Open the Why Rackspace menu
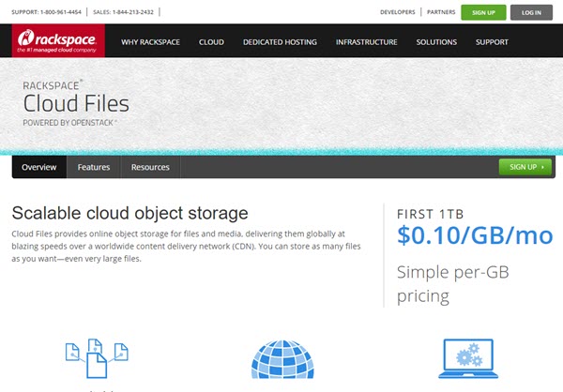This screenshot has height=392, width=563. click(150, 42)
